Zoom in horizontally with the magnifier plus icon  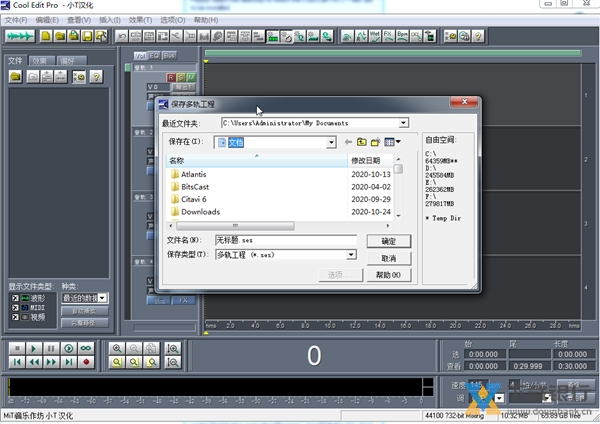[x=117, y=348]
